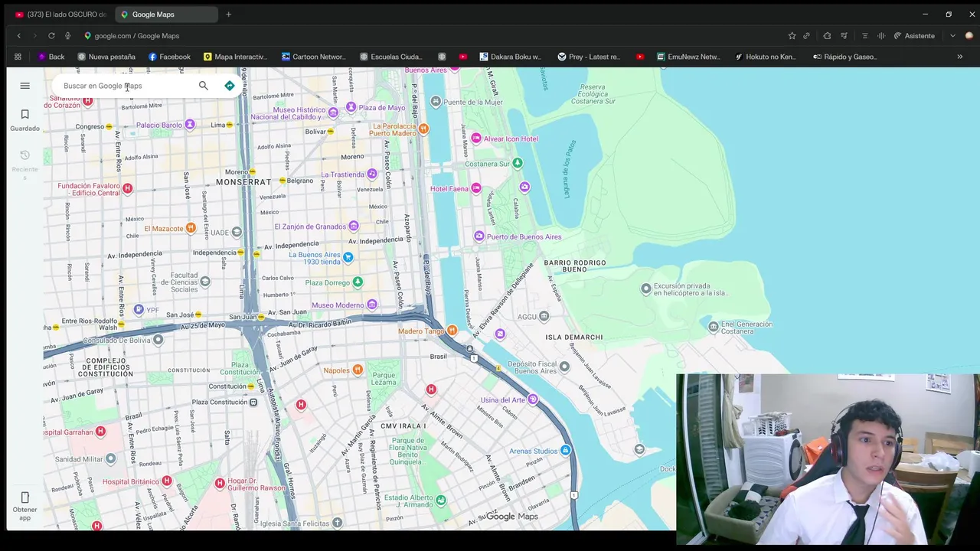The width and height of the screenshot is (980, 551).
Task: Click the Obtener app phone icon
Action: pos(24,497)
